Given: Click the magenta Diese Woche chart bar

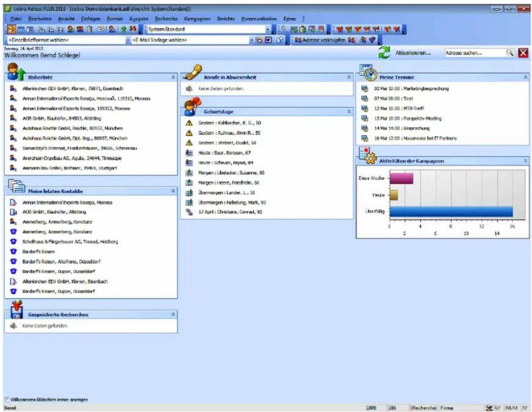Looking at the screenshot, I should tap(401, 178).
